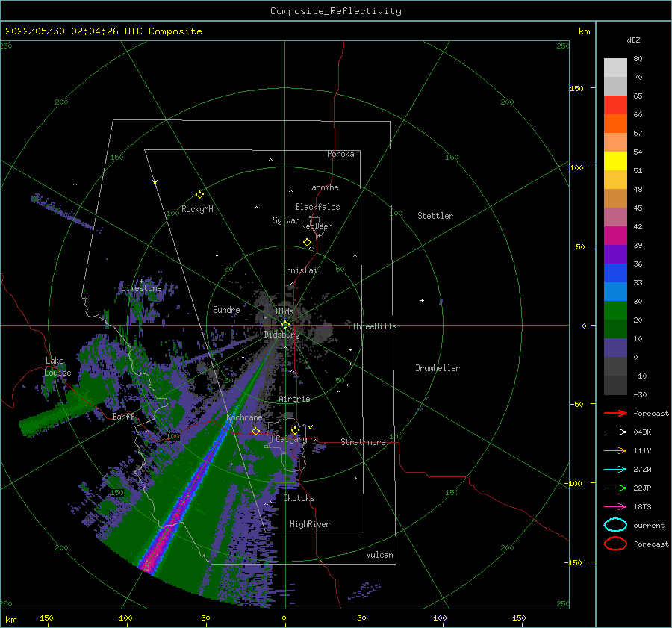Click the yellow diamond marker below RedDeer
This screenshot has width=672, height=628.
click(x=307, y=243)
